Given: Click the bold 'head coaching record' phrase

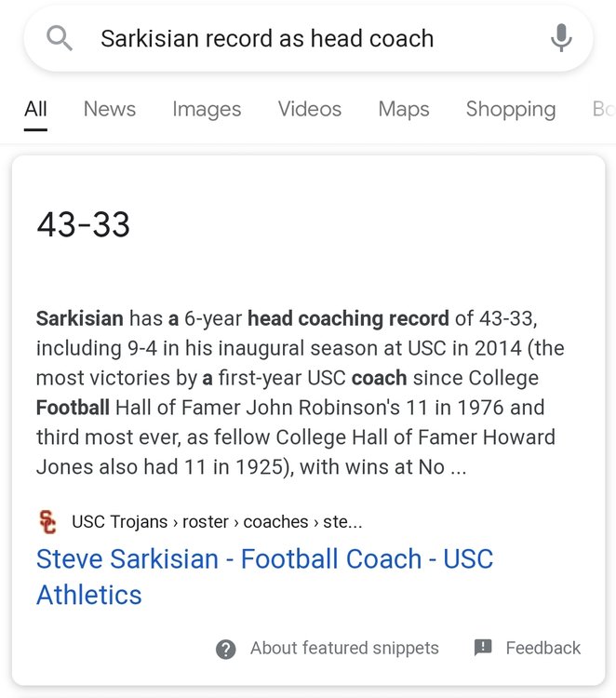Looking at the screenshot, I should (x=348, y=318).
